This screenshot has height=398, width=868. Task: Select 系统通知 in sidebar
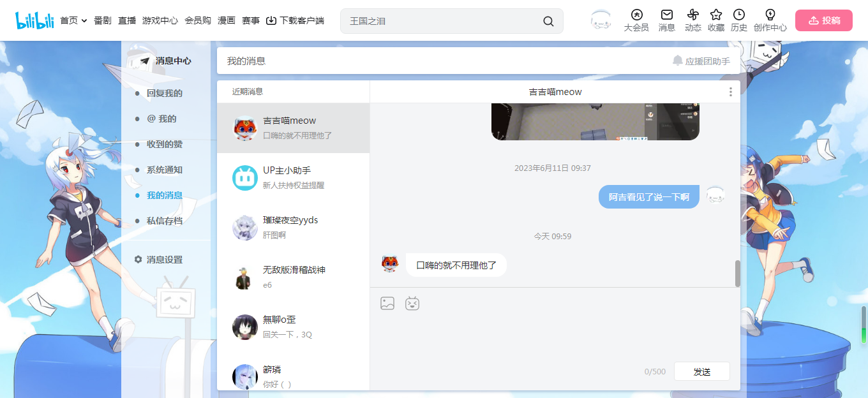(x=165, y=170)
